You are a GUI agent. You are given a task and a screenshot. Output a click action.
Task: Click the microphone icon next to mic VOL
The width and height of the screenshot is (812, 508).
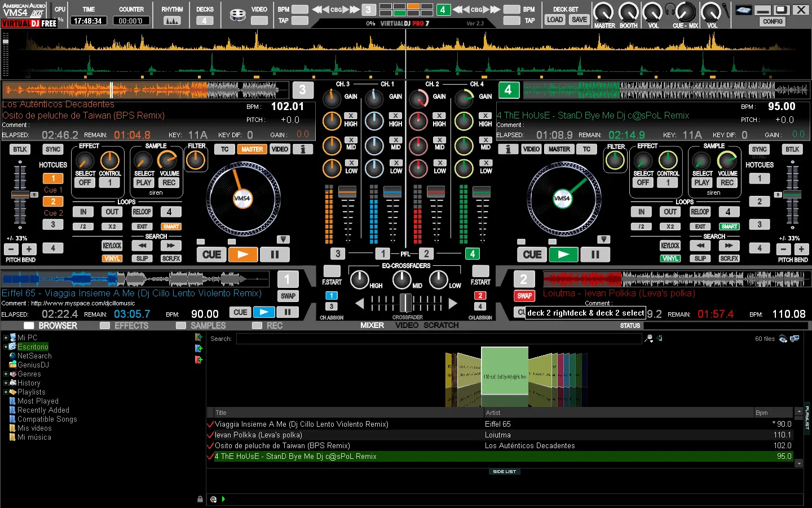click(x=726, y=10)
